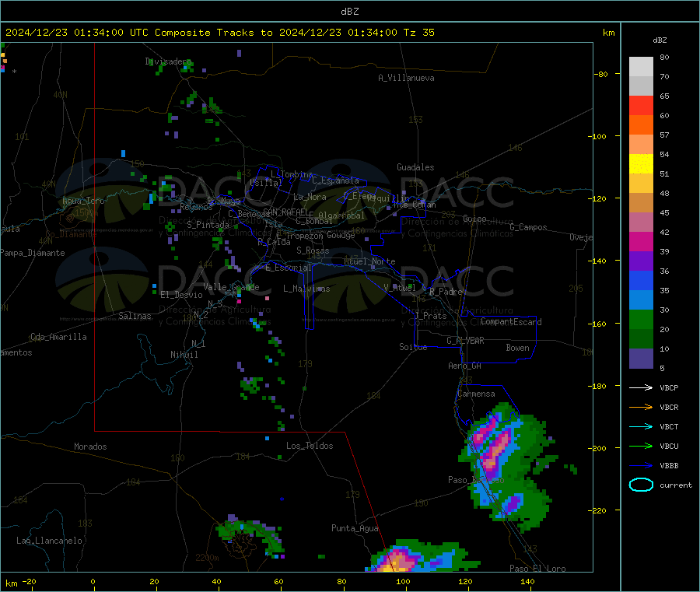The height and width of the screenshot is (592, 700).
Task: Click the 'Guico' map label
Action: pos(474,219)
